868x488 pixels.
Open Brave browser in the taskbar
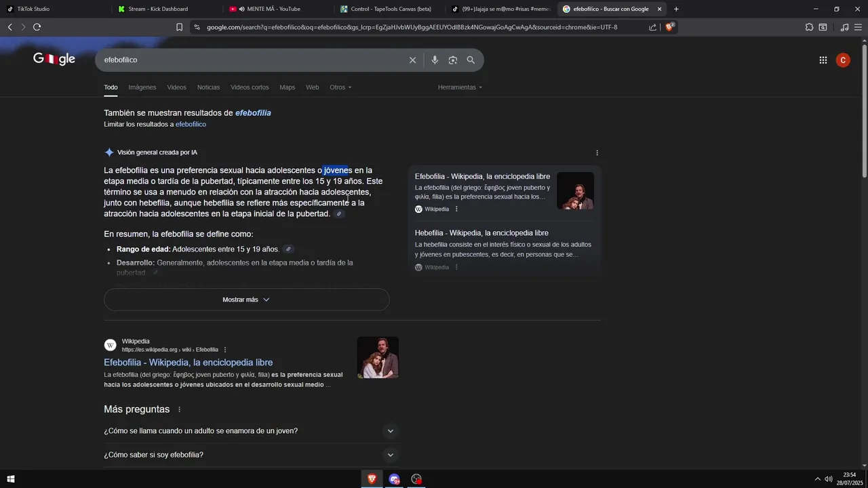click(372, 479)
